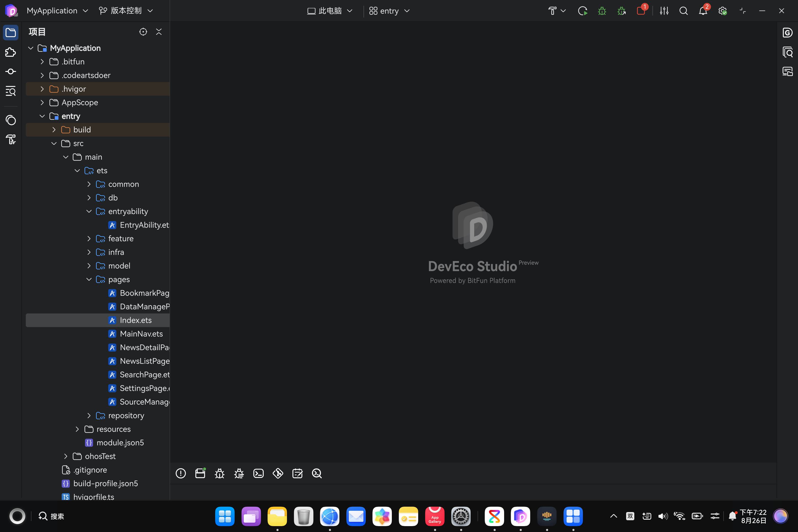Open the settings sliders icon in toolbar
798x532 pixels.
(664, 11)
